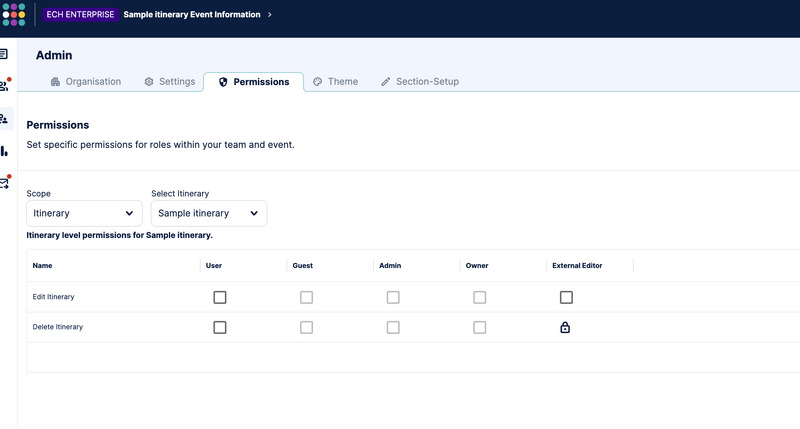Click the Organisation building icon
The width and height of the screenshot is (800, 429).
(x=55, y=82)
